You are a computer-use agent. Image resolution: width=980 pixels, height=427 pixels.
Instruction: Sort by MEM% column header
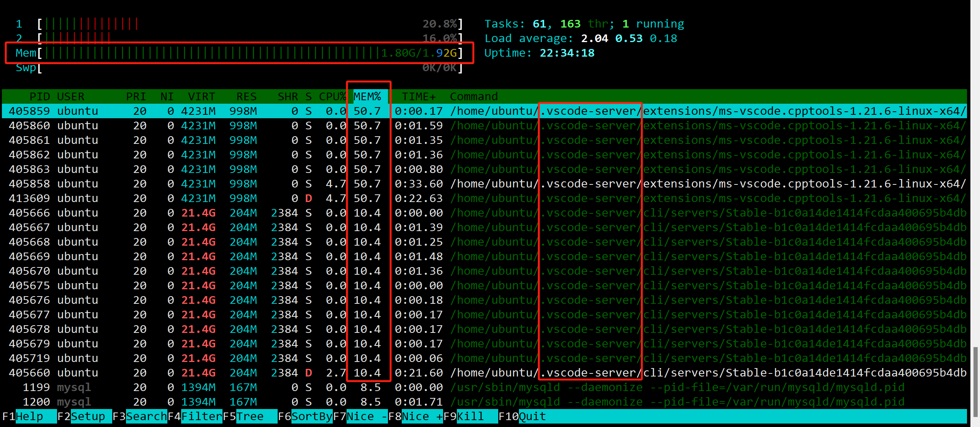click(x=367, y=96)
